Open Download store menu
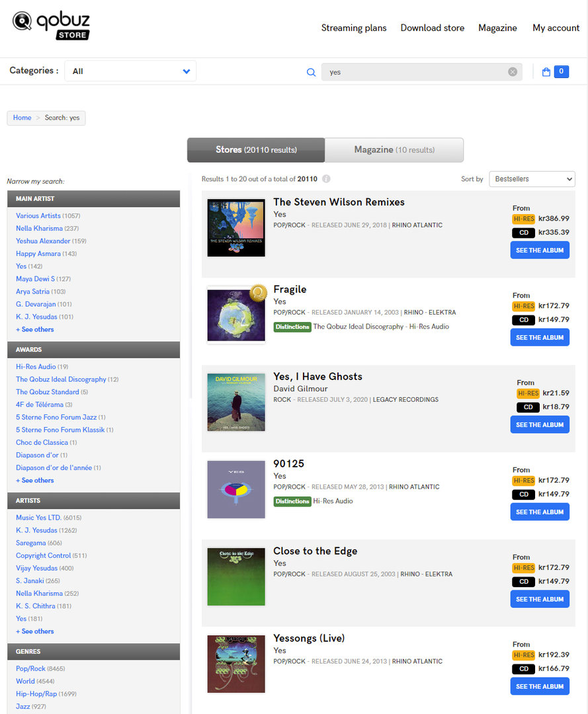This screenshot has height=714, width=588. (432, 28)
